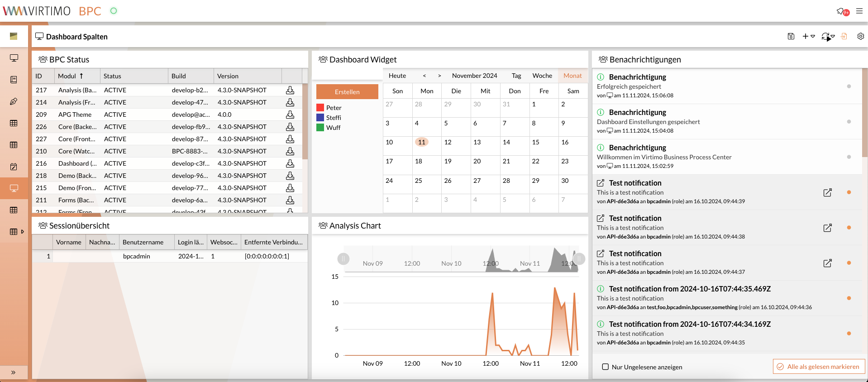Click the pen tool icon in sidebar
This screenshot has height=382, width=868.
tap(14, 101)
